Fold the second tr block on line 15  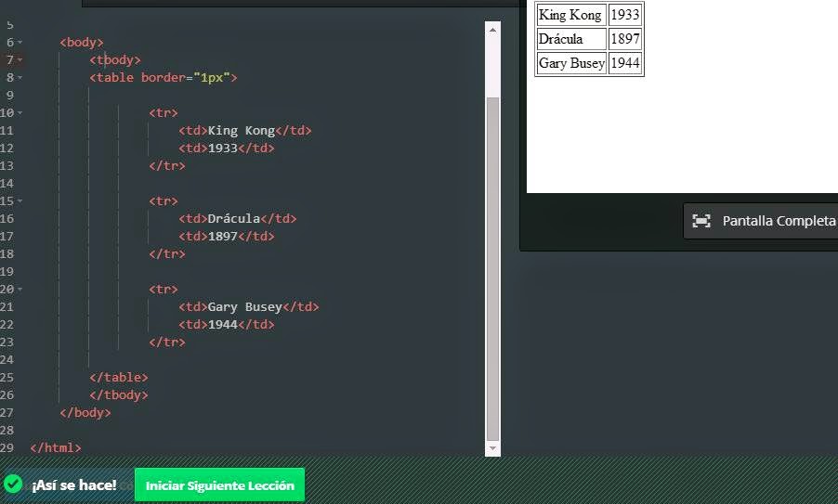tap(20, 200)
